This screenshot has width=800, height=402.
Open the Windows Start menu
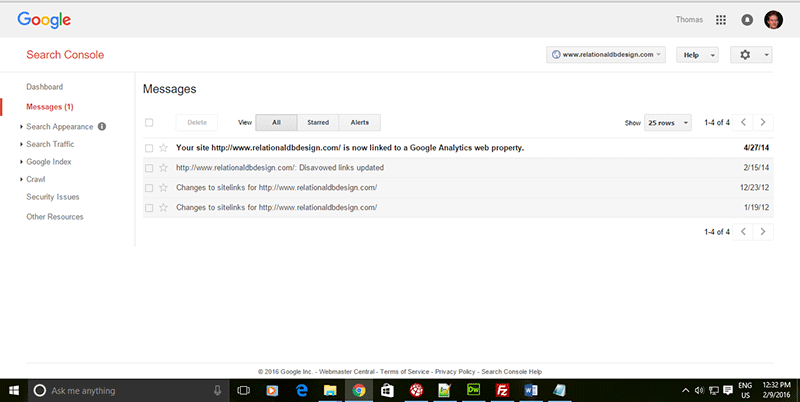point(14,391)
